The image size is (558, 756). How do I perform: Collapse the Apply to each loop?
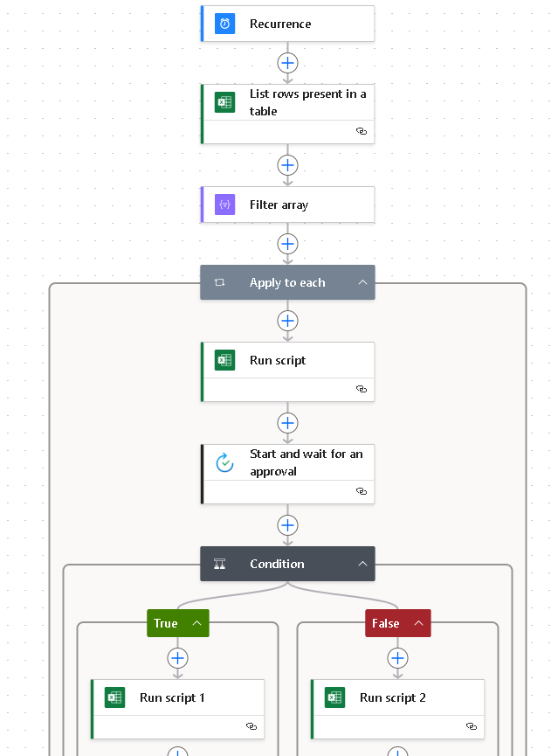362,282
